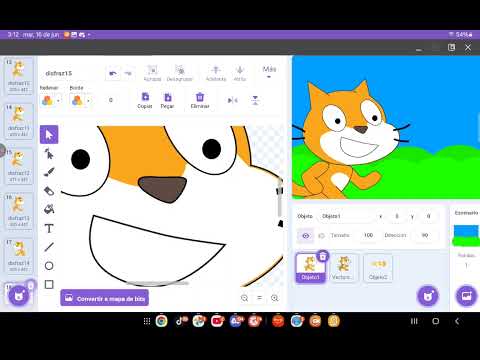
Task: Edit the sprite name Objeto1 field
Action: [345, 216]
